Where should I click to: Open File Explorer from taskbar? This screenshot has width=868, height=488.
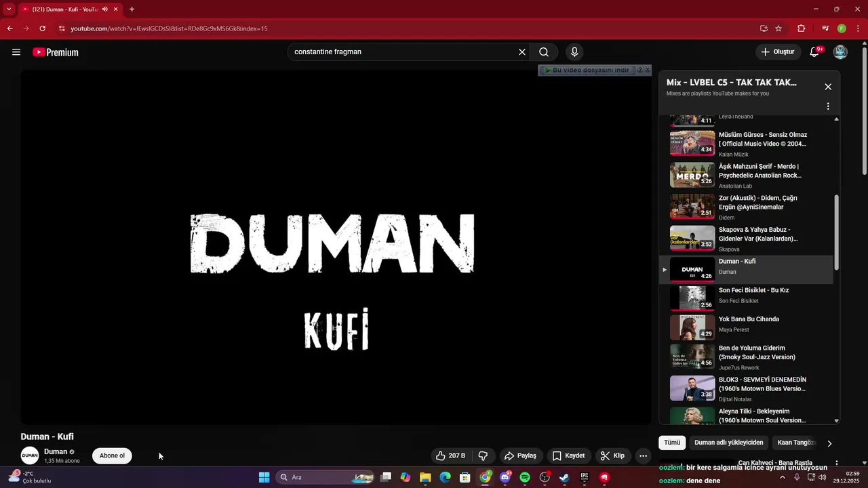(x=425, y=477)
